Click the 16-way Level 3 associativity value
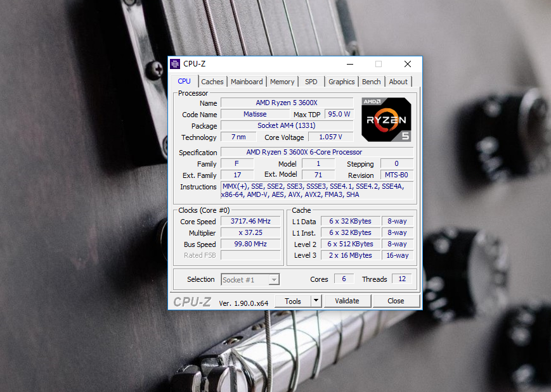 coord(398,255)
